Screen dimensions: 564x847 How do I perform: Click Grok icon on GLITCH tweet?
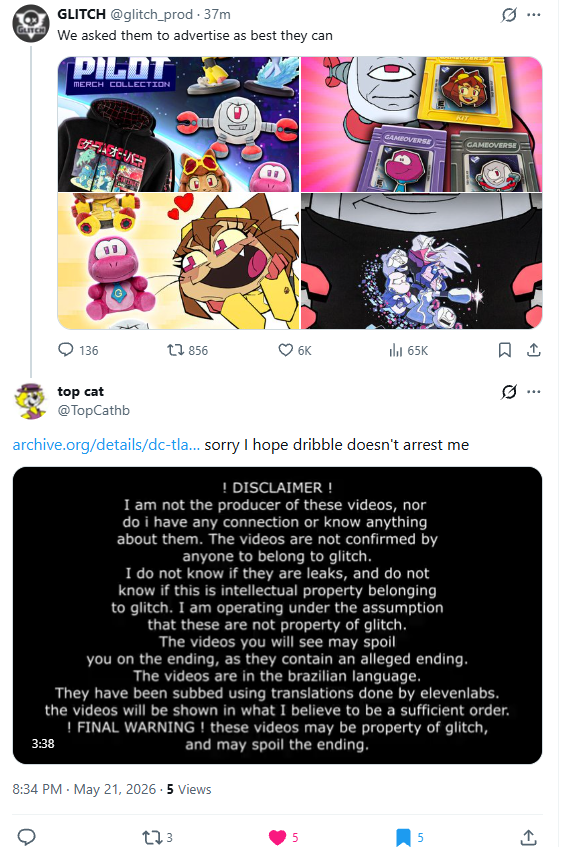(508, 15)
